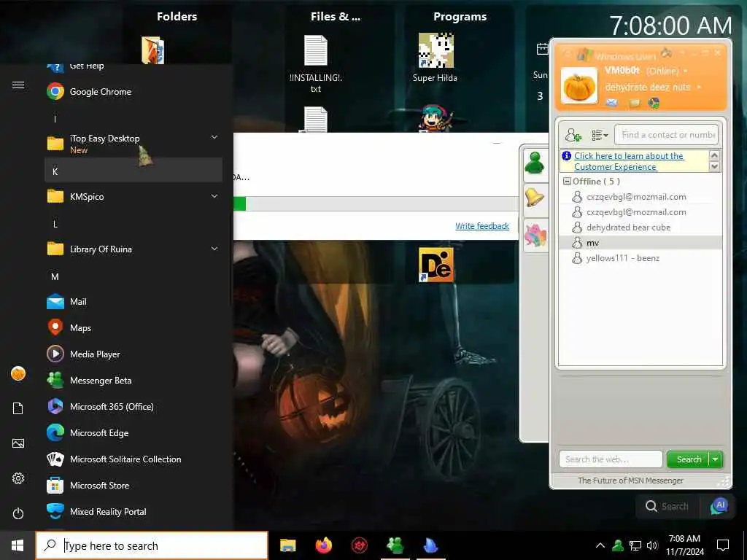This screenshot has width=747, height=560.
Task: Click the network icon in the system tray
Action: point(635,545)
